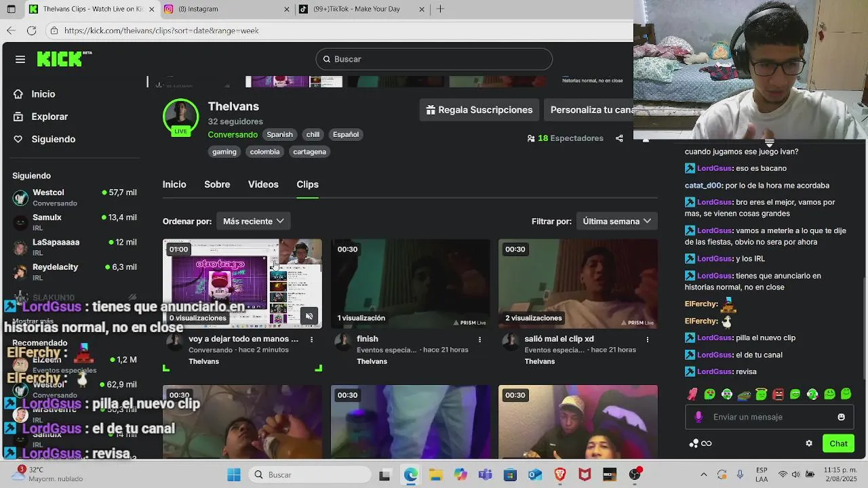Open LaSapaaaaa channel in sidebar
The width and height of the screenshot is (868, 488).
pyautogui.click(x=75, y=247)
